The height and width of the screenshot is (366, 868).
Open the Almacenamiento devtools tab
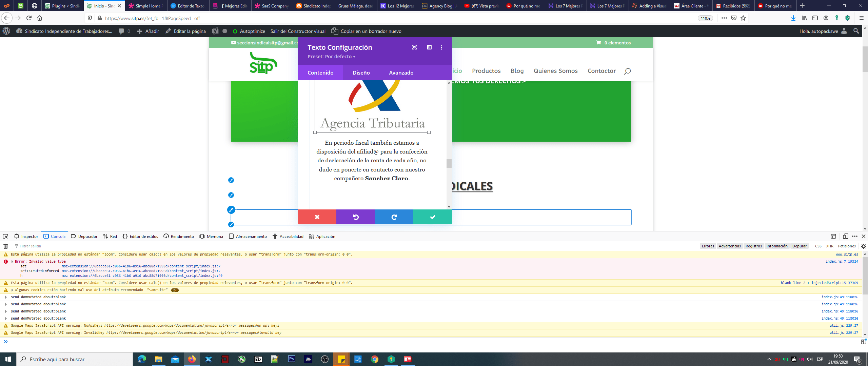[x=248, y=236]
